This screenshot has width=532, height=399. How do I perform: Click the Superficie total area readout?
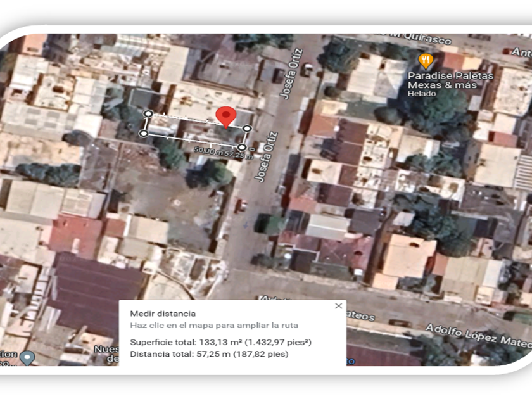(x=220, y=342)
